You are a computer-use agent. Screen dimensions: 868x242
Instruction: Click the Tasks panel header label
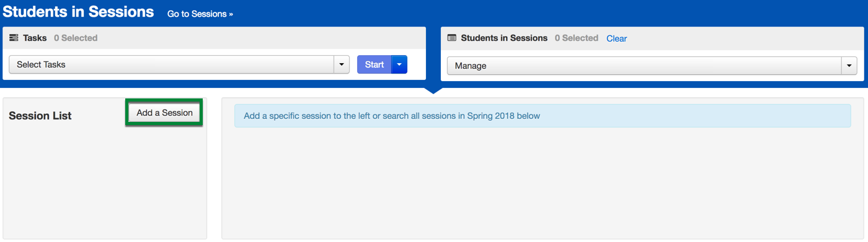pos(35,38)
